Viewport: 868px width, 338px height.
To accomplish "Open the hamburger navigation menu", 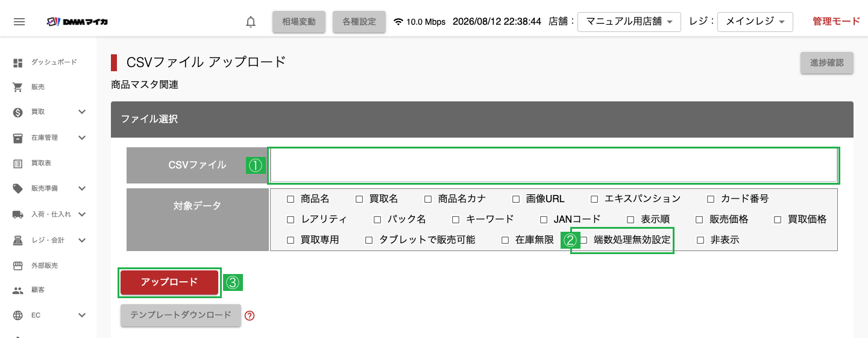I will coord(19,22).
